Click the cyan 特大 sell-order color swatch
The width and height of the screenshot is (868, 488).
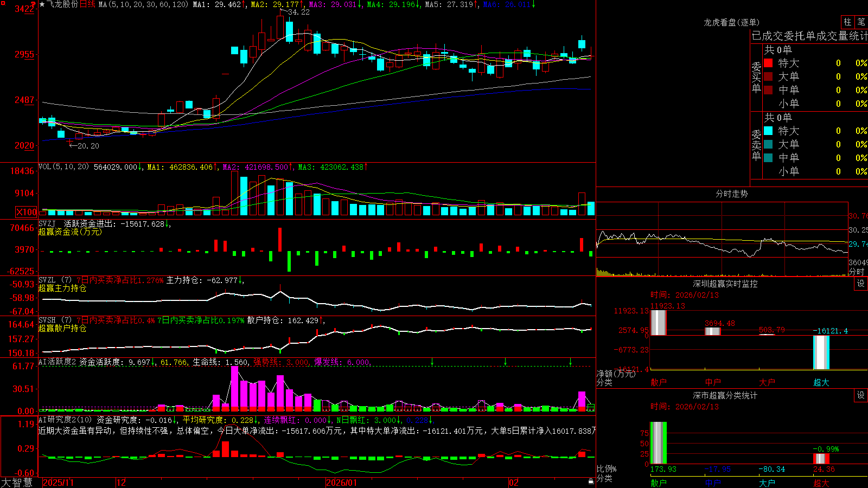pos(768,131)
